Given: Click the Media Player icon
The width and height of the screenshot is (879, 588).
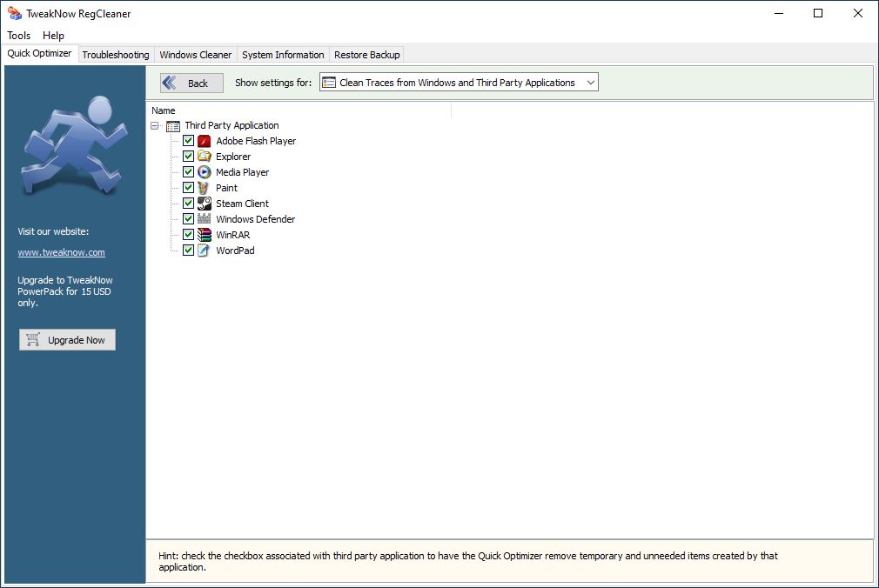Looking at the screenshot, I should tap(204, 172).
